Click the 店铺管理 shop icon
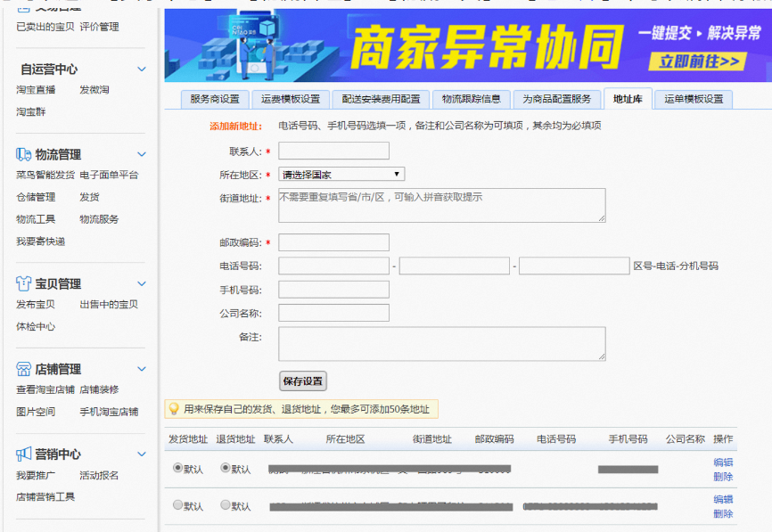The width and height of the screenshot is (772, 532). pos(23,369)
